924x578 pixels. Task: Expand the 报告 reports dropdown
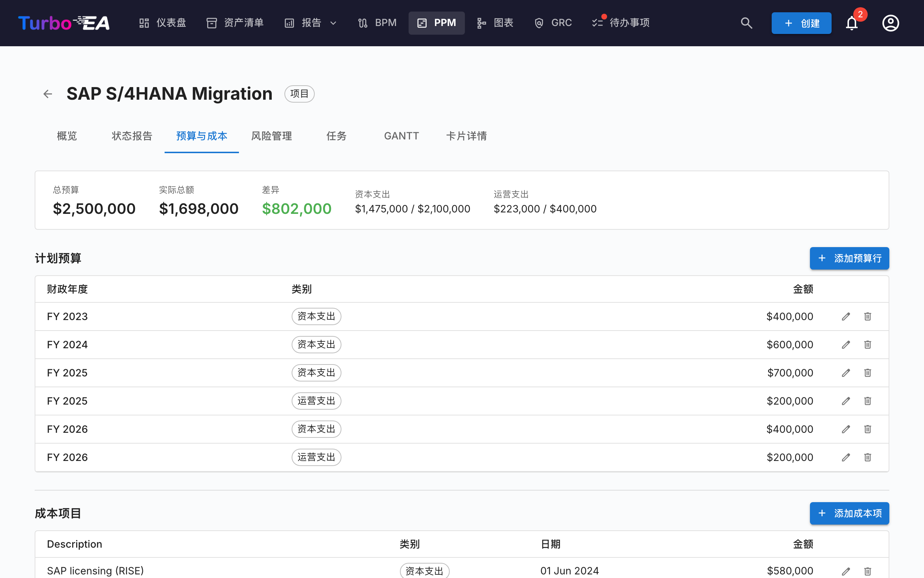311,23
